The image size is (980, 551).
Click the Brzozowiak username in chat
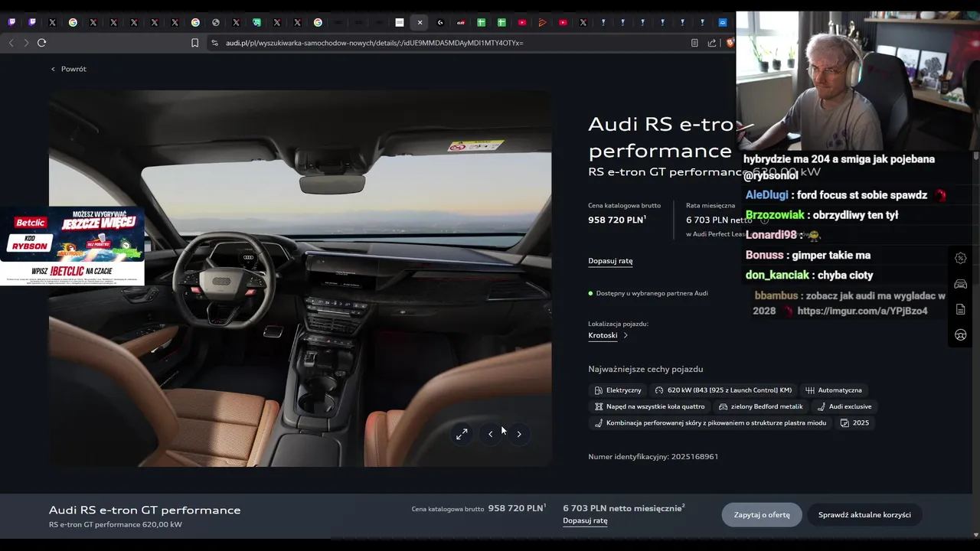tap(775, 215)
